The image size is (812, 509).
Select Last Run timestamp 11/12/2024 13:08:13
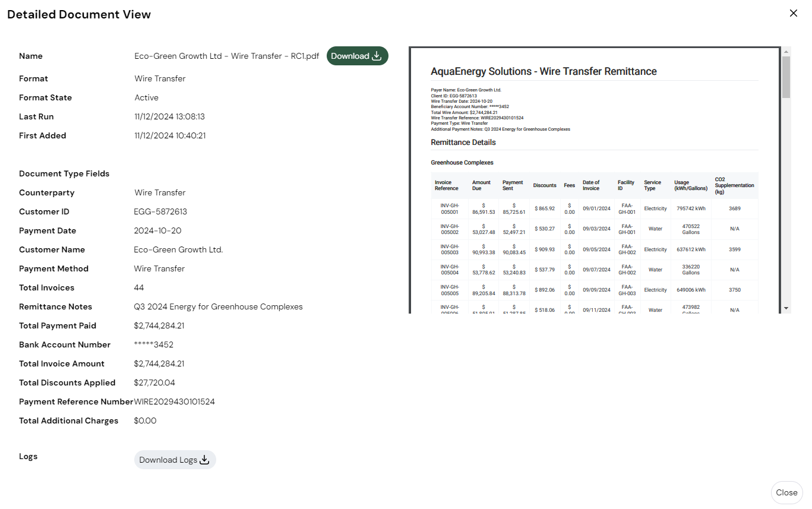coord(170,116)
